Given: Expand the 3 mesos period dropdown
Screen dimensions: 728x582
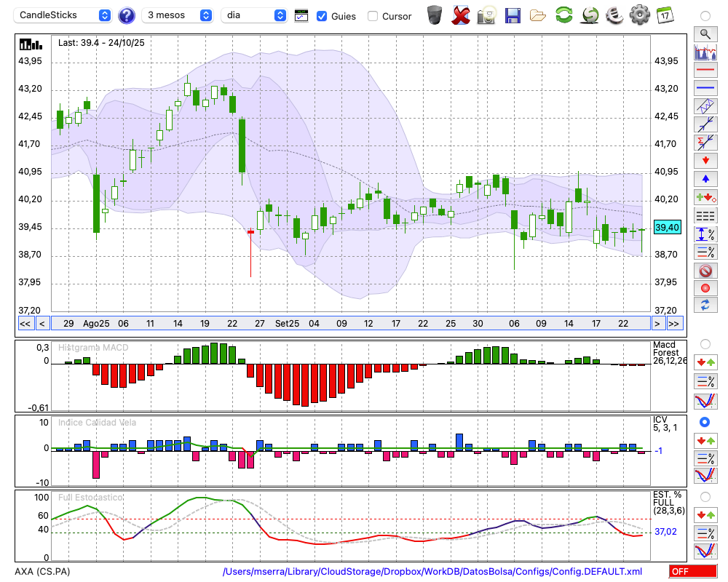Looking at the screenshot, I should [177, 15].
